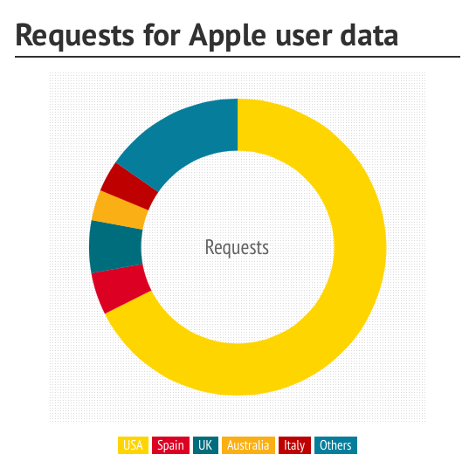Click the Requests for Apple user data title

[x=206, y=36]
